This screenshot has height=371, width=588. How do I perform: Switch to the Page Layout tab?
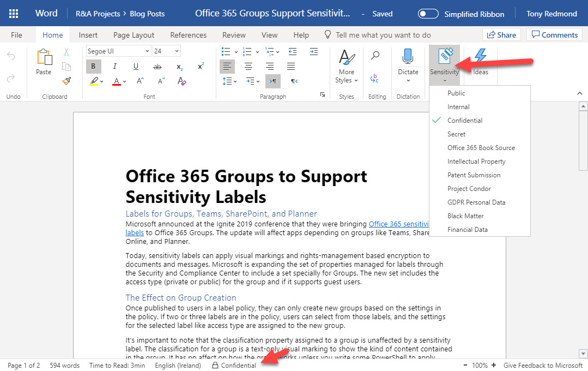click(x=134, y=35)
